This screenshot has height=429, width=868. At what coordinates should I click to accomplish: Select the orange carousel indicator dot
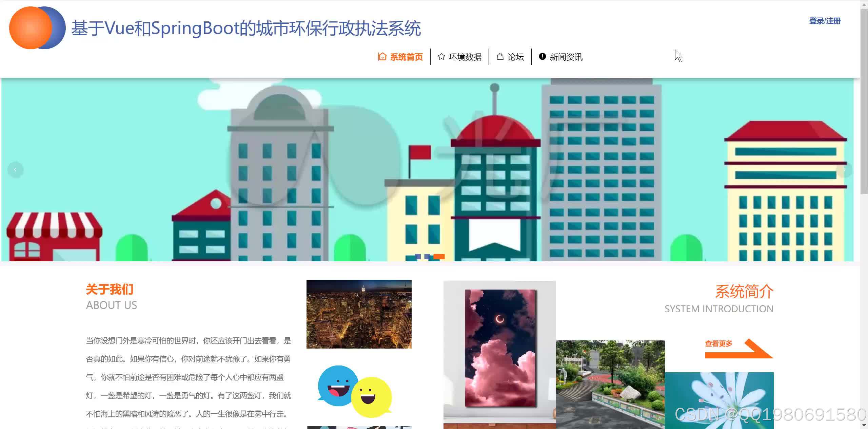point(439,257)
